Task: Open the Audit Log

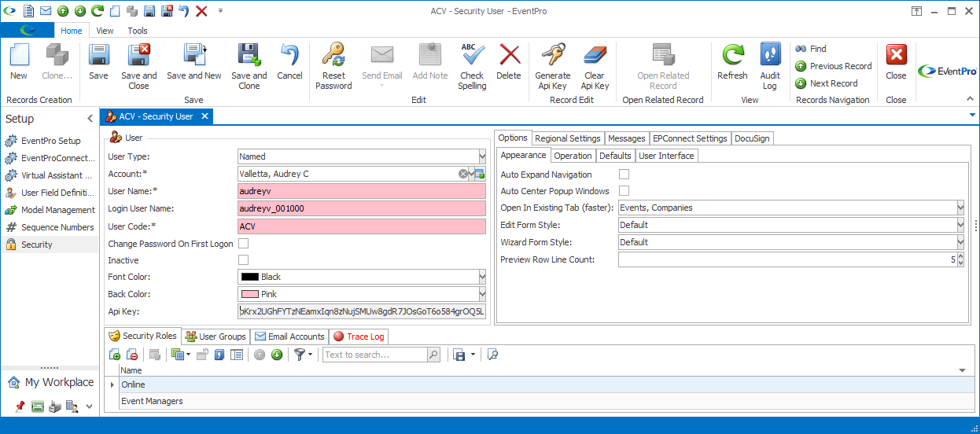Action: pos(770,66)
